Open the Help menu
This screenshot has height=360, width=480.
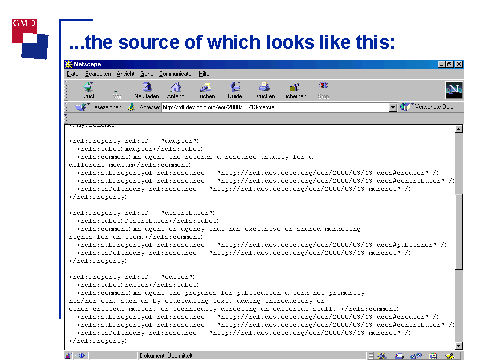pos(203,74)
